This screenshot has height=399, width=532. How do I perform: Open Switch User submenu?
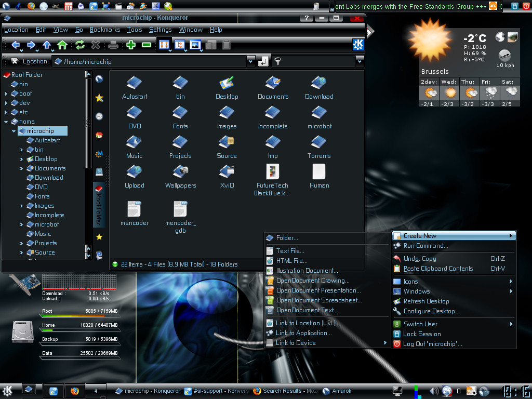tap(454, 324)
